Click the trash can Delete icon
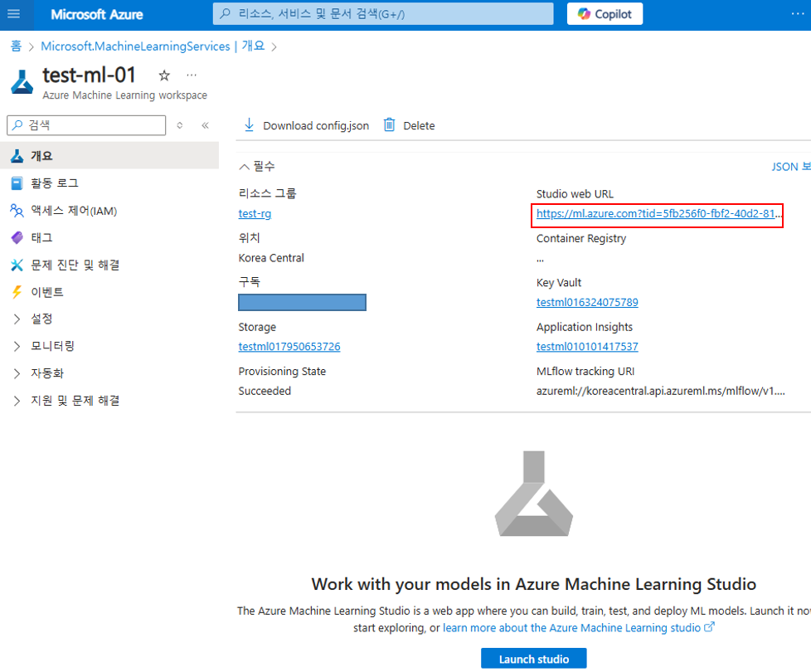This screenshot has height=672, width=811. 389,125
